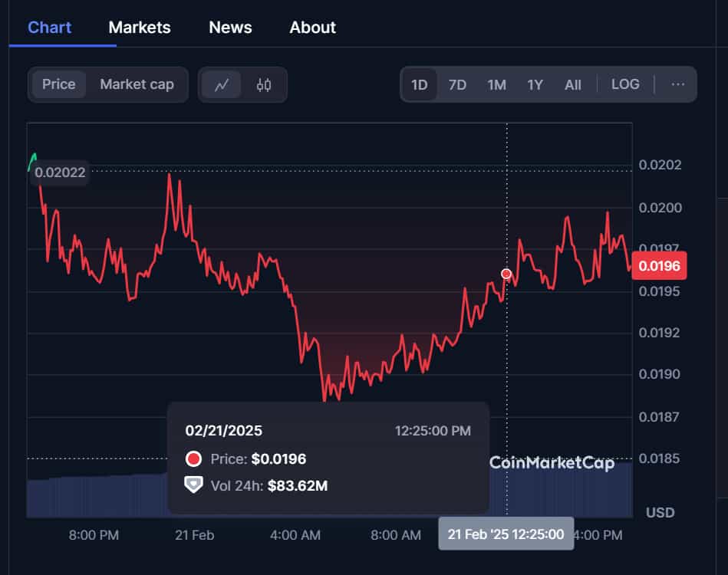Enable LOG scale
This screenshot has height=575, width=728.
(x=625, y=84)
